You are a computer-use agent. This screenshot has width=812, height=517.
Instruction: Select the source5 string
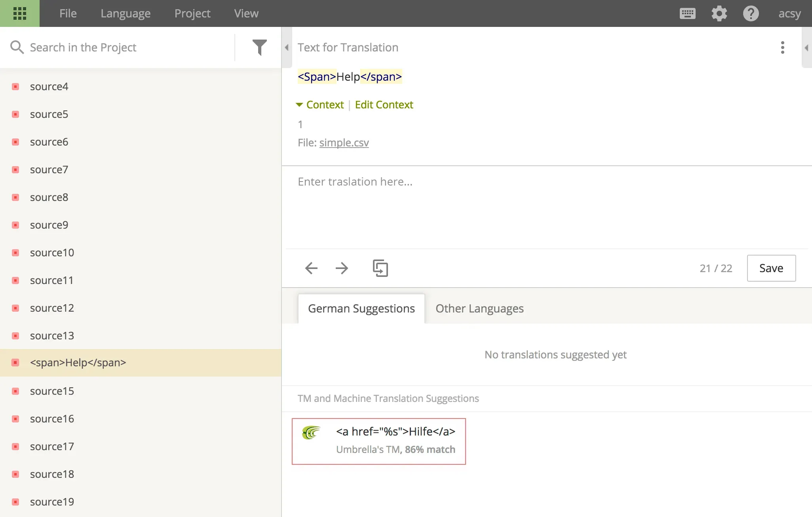[x=141, y=114]
